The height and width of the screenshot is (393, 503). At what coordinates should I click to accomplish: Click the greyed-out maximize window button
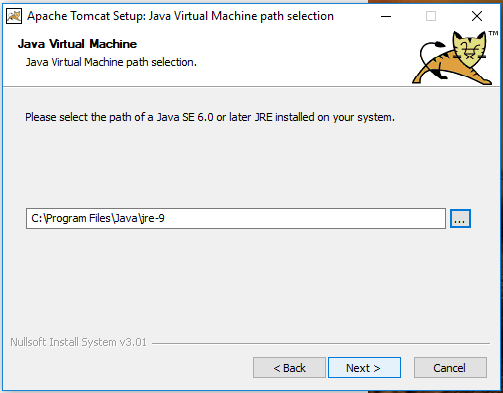point(431,16)
